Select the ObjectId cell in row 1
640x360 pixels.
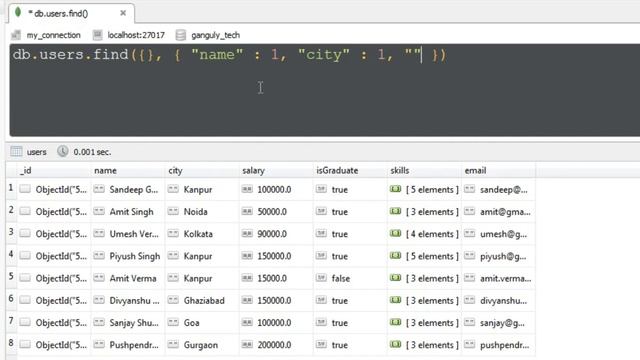pos(53,189)
